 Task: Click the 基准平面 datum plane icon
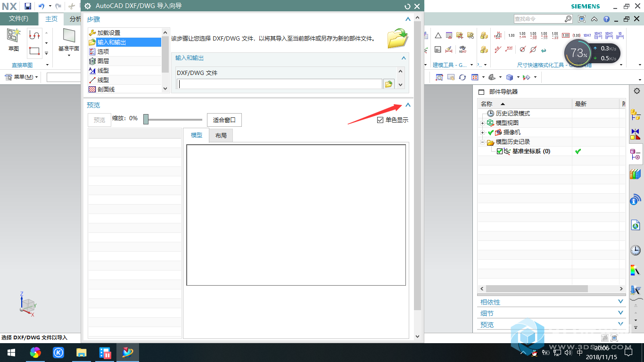tap(69, 35)
